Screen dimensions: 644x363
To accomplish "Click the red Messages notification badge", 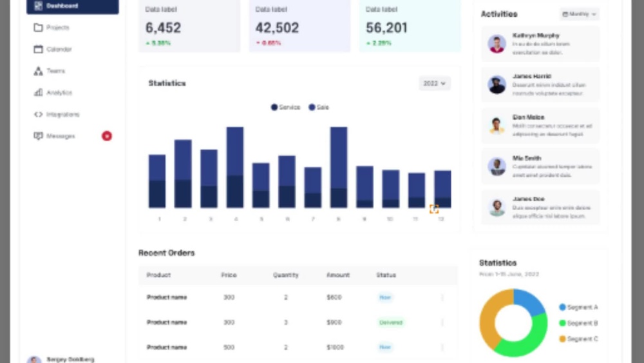I will point(107,136).
